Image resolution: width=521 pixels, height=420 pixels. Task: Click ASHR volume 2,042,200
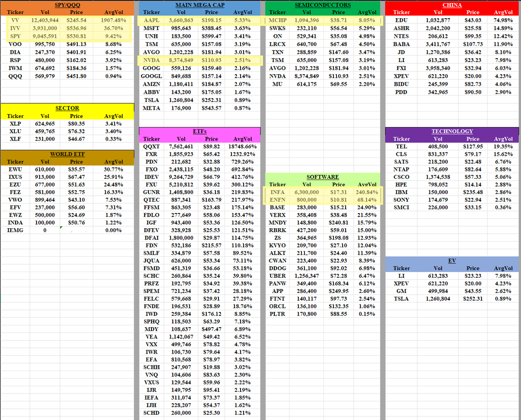438,28
